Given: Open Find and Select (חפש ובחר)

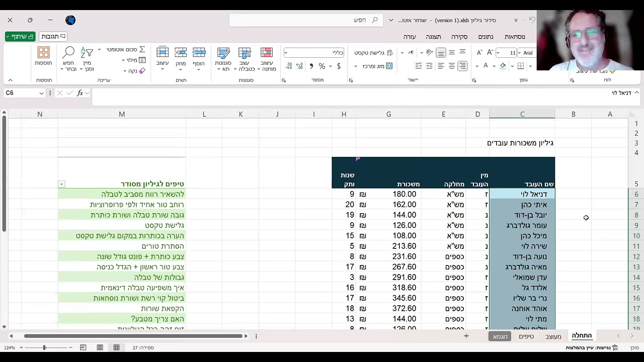Looking at the screenshot, I should [69, 59].
